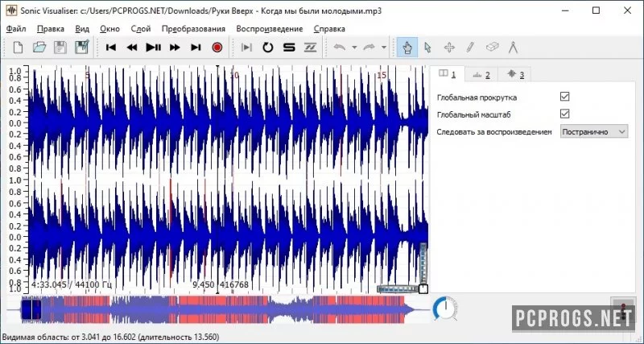Click the 9.450 / 416768 playhead readout
Screen dimensions: 644x344
click(220, 284)
